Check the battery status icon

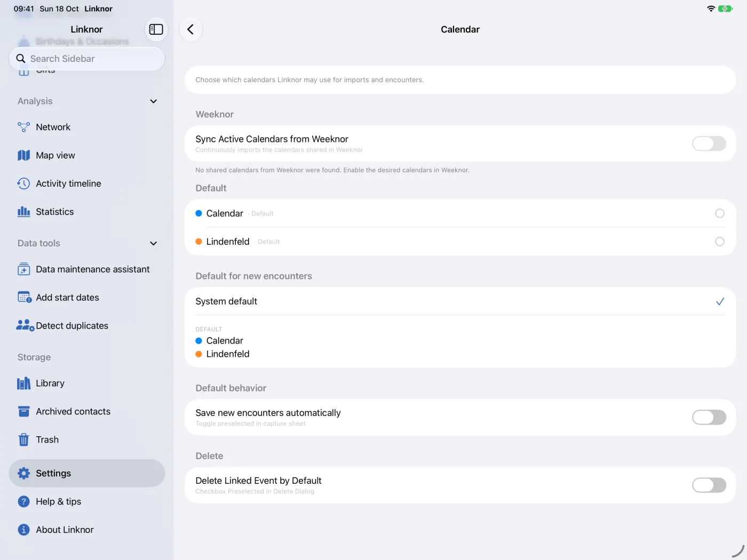click(725, 9)
